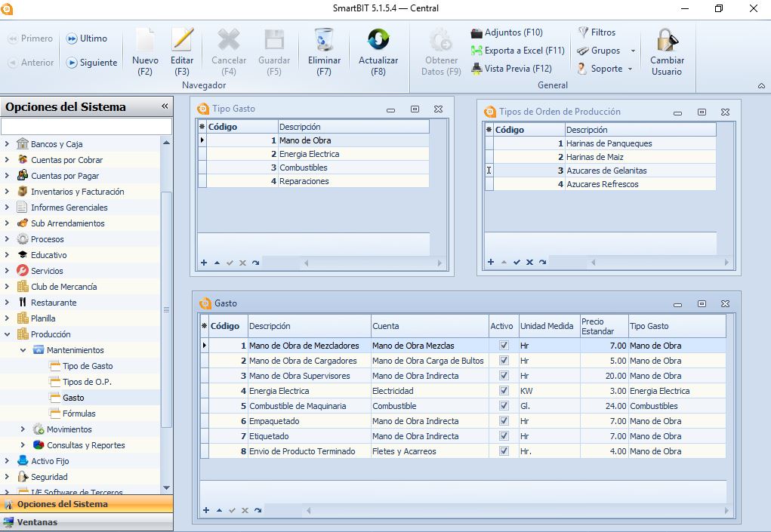
Task: Select the Seguridad module
Action: tap(49, 477)
